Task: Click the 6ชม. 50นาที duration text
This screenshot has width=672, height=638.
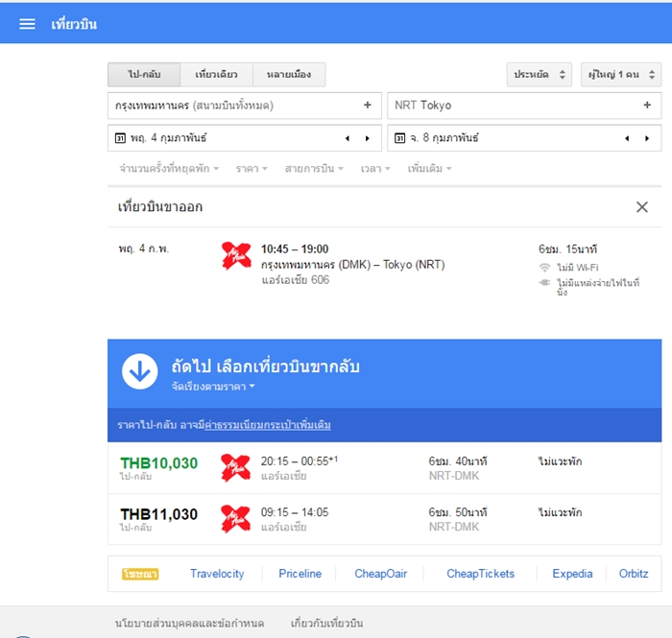Action: 458,512
